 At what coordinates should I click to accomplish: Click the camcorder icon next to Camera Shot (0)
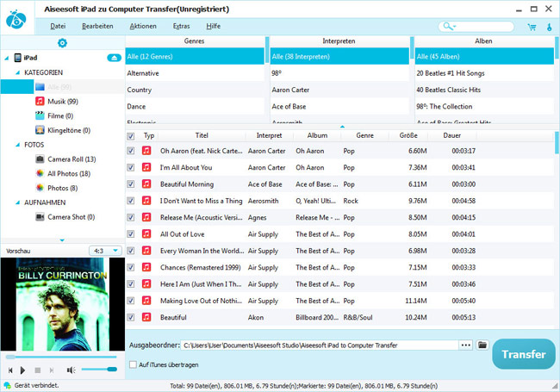(40, 217)
